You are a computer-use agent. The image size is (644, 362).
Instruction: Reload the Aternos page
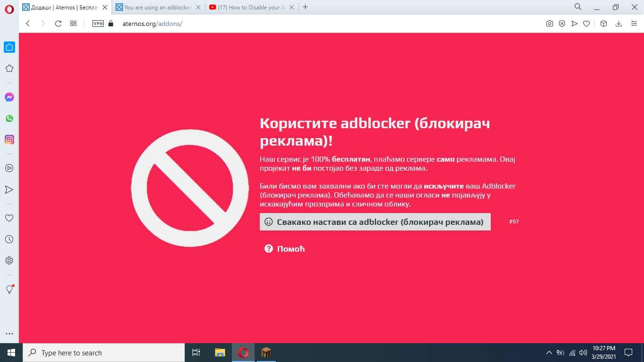58,24
